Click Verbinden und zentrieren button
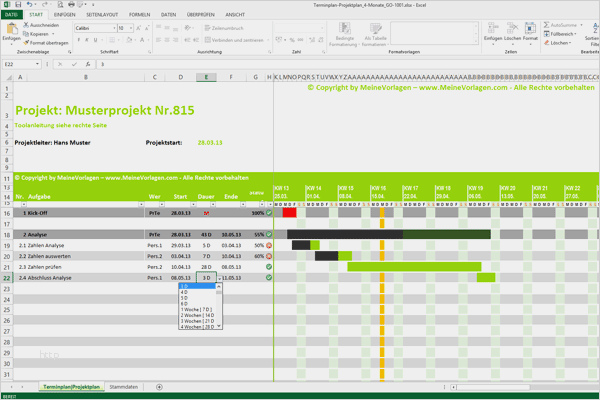Viewport: 600px width, 400px height. click(x=234, y=40)
